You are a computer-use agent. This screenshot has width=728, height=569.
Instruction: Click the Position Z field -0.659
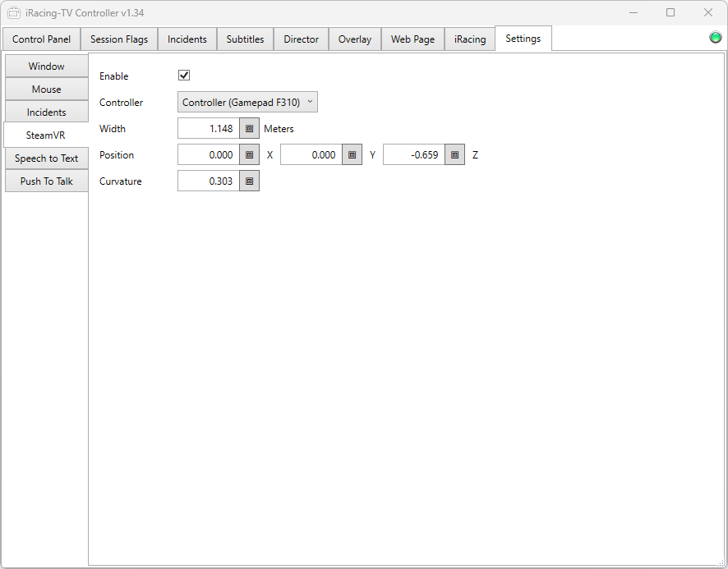point(413,155)
